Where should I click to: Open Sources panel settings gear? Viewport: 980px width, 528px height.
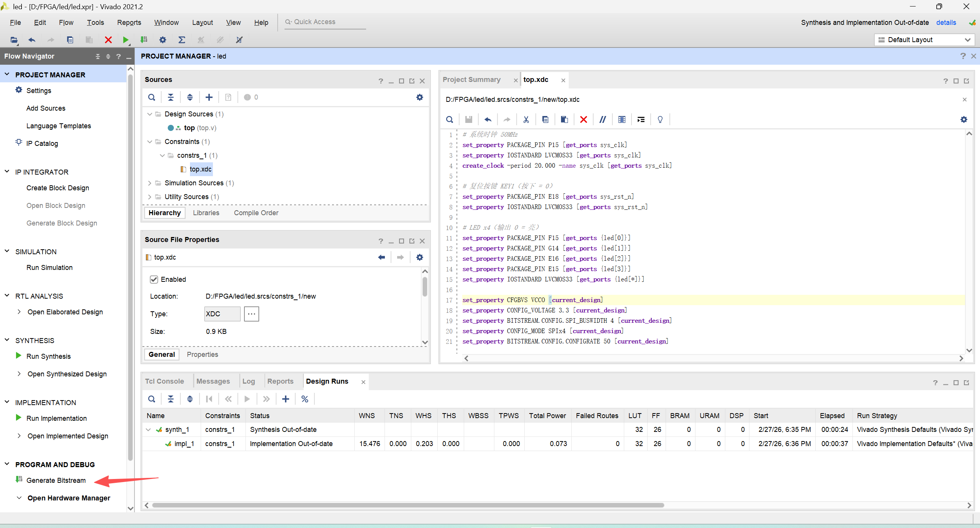tap(420, 97)
